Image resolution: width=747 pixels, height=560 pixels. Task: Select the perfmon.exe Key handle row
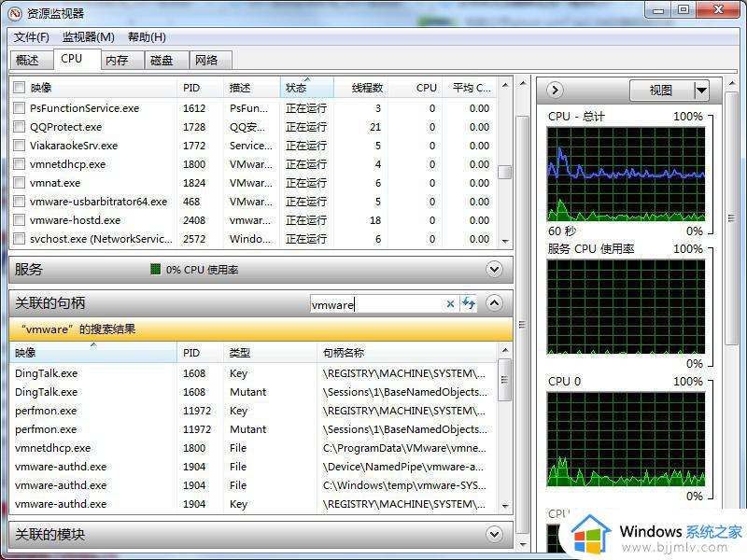253,411
